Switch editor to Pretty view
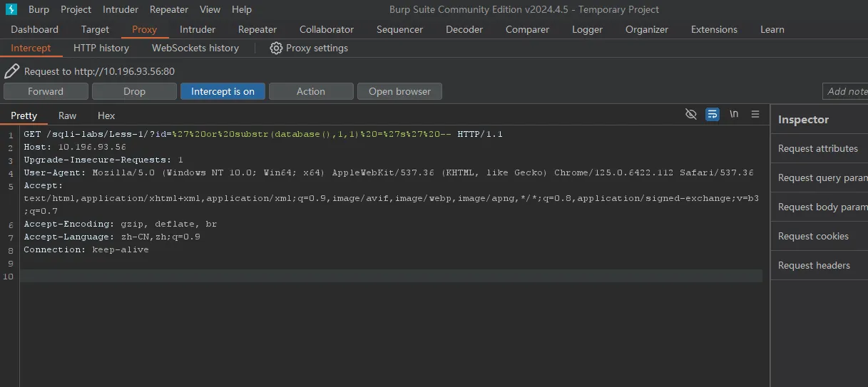Screen dimensions: 868x387 point(24,115)
